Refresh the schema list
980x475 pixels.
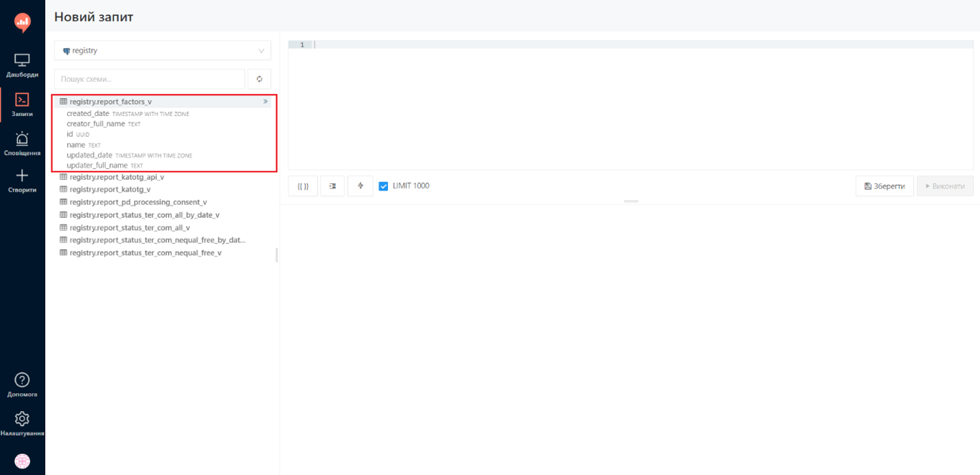click(259, 79)
